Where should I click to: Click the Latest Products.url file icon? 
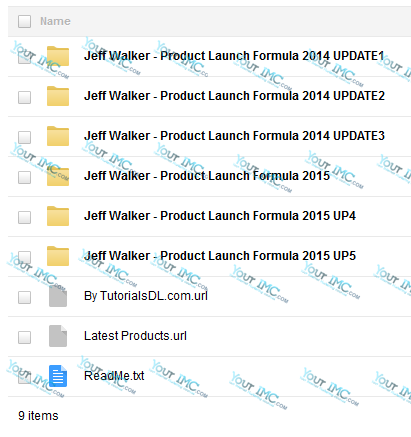tap(58, 336)
